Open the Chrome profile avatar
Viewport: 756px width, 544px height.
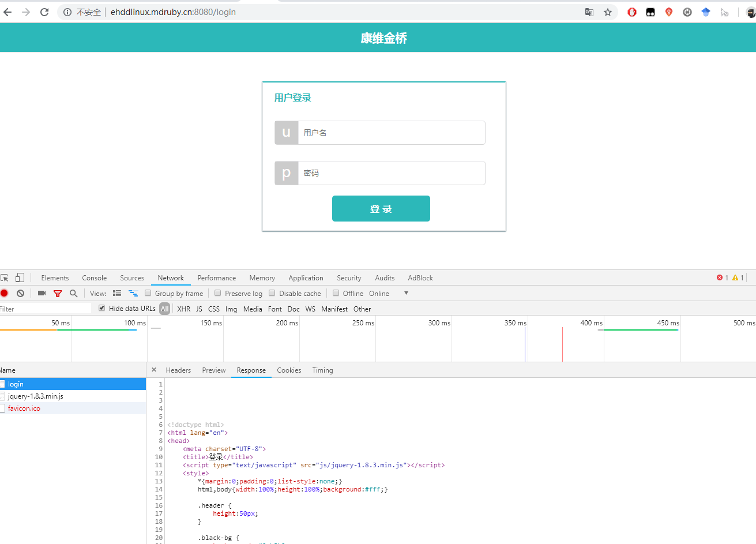[751, 12]
